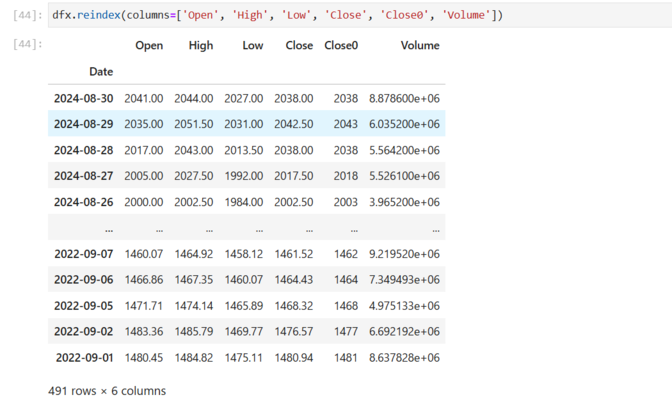
Task: Select the Open value 1483.36
Action: 143,331
